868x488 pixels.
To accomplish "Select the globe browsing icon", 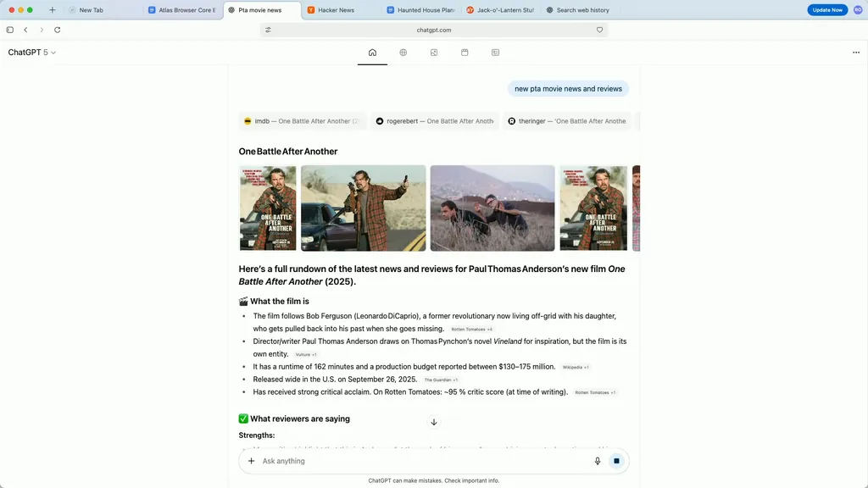I will coord(403,52).
